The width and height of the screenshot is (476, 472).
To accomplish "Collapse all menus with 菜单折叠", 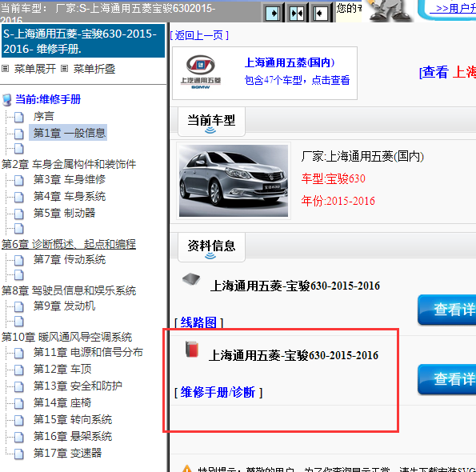I will coord(94,69).
